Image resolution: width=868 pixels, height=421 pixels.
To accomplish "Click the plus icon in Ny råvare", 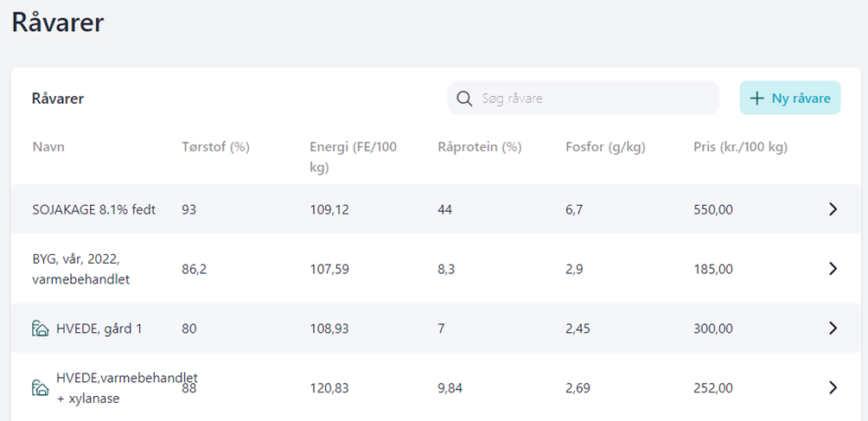I will tap(757, 99).
